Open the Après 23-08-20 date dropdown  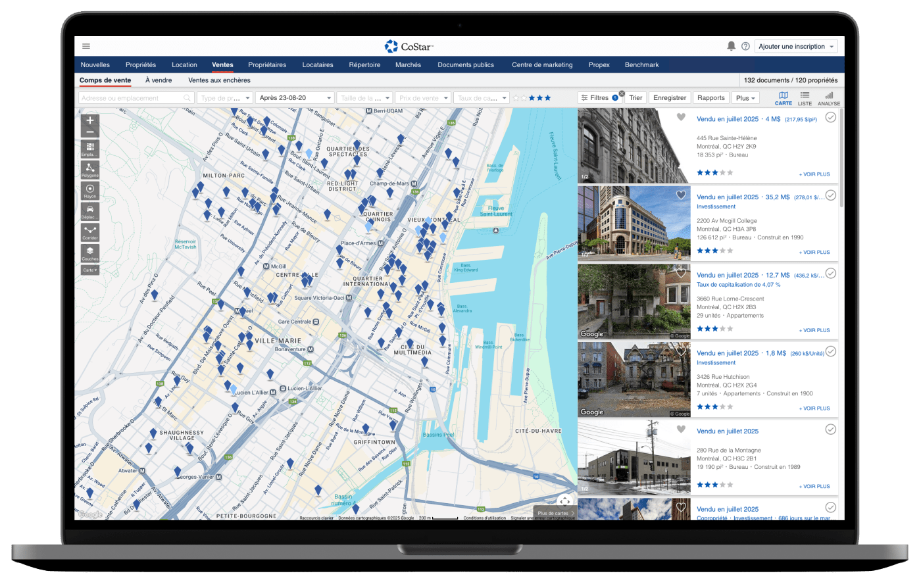(295, 98)
